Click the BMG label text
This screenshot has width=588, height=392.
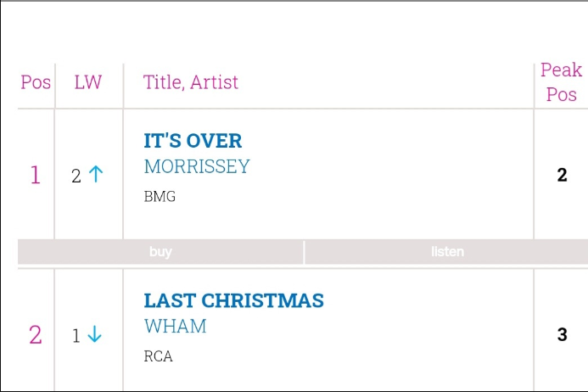(160, 197)
